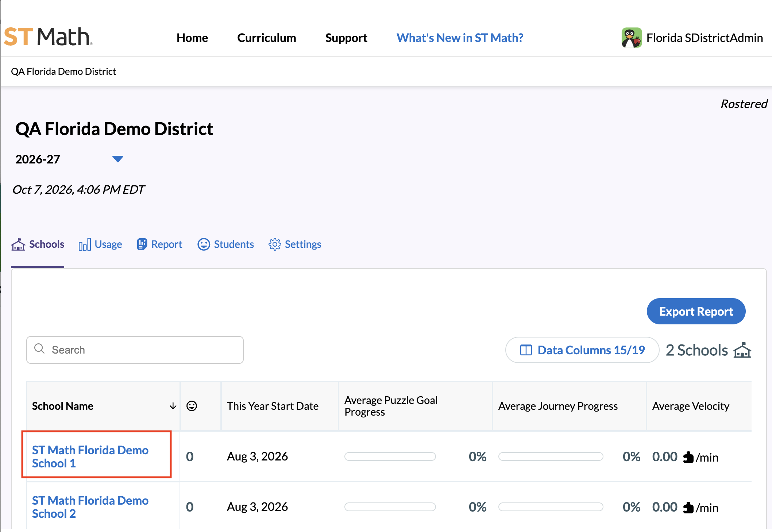Open the Support menu
772x532 pixels.
[x=346, y=38]
